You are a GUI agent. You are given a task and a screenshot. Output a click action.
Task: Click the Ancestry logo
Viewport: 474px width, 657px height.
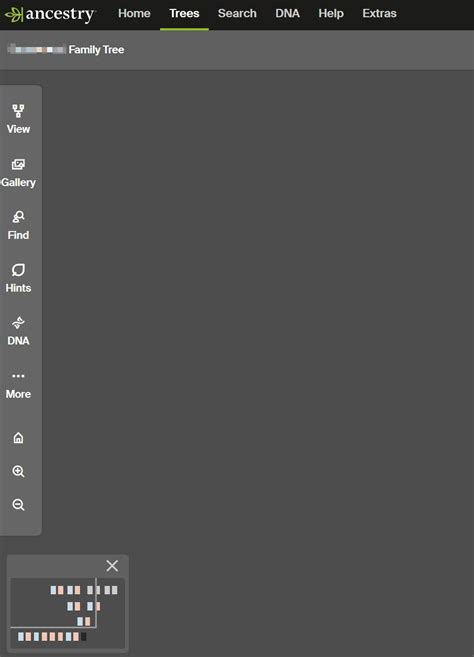click(50, 14)
